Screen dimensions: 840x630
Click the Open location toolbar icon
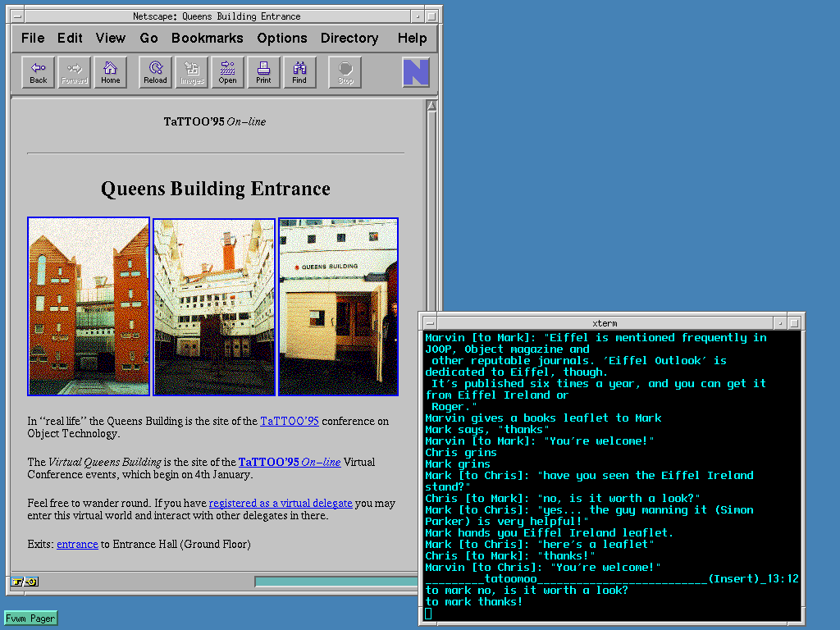pos(227,72)
